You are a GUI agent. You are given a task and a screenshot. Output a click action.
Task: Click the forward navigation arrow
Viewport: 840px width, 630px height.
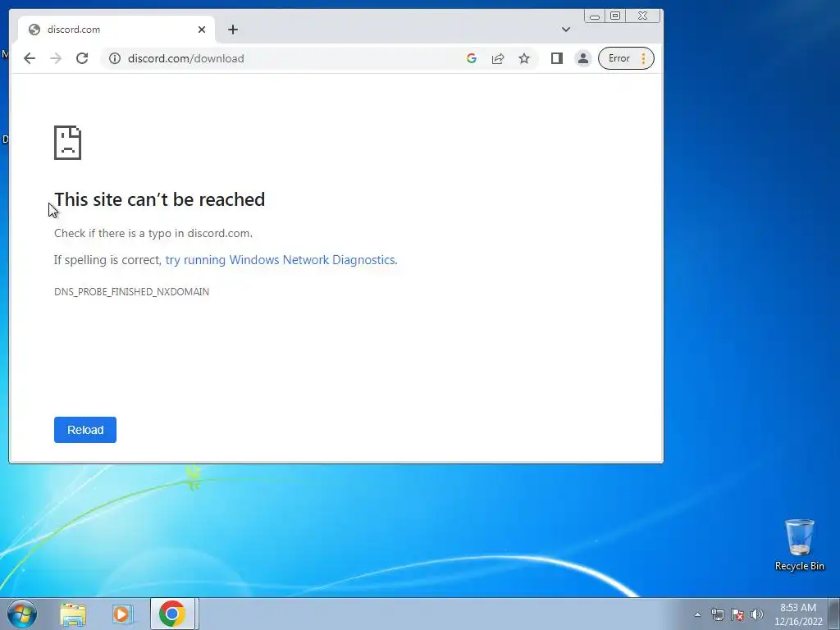click(x=56, y=58)
